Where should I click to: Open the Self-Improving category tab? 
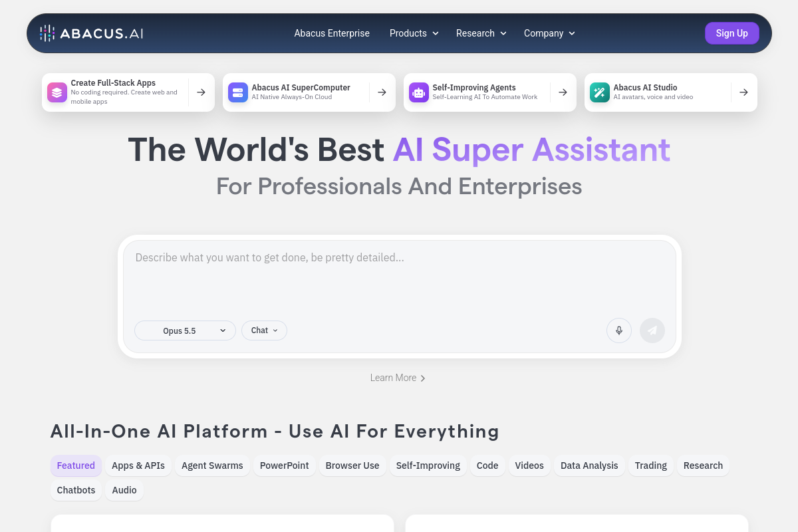click(428, 465)
